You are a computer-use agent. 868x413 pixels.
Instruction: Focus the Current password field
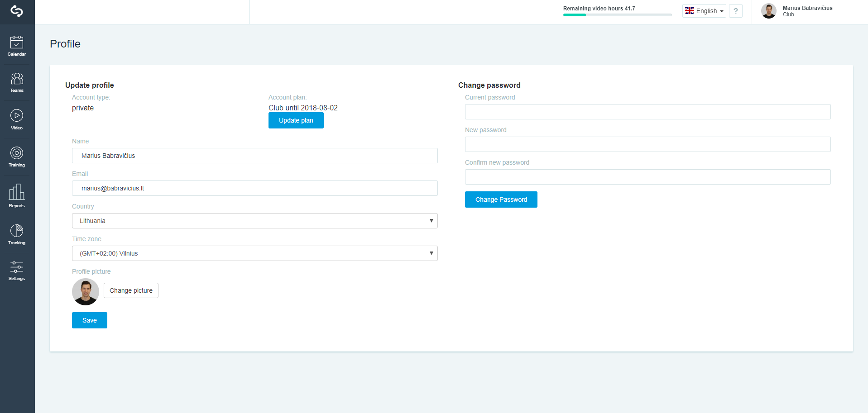[647, 112]
